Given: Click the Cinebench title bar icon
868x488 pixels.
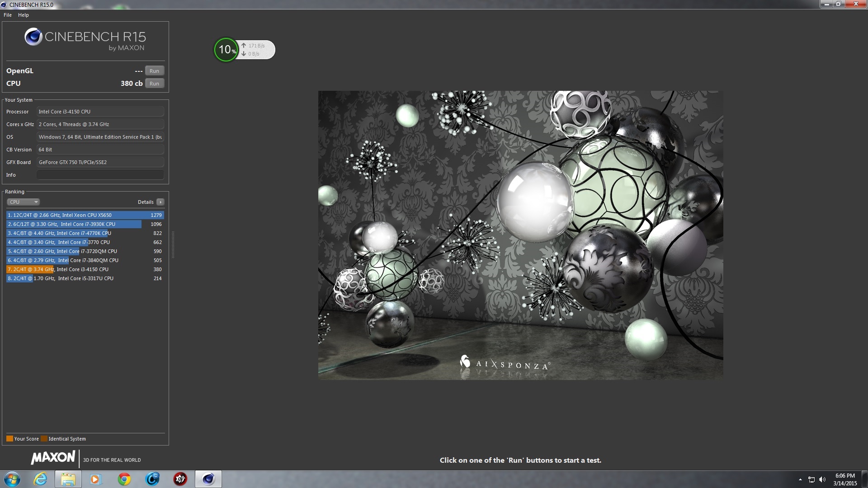Looking at the screenshot, I should pos(4,5).
